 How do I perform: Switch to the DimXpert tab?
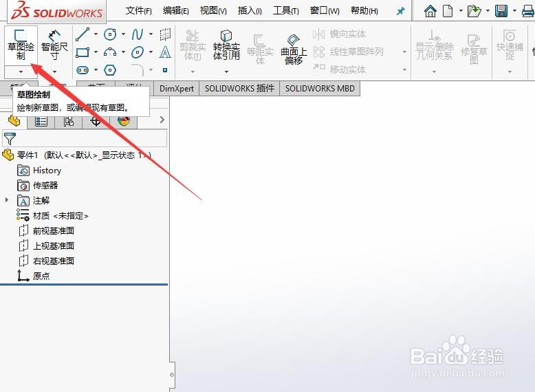click(x=177, y=89)
